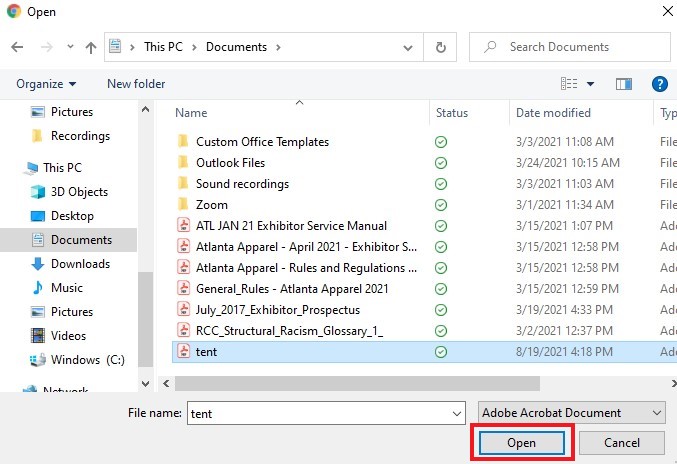Image resolution: width=677 pixels, height=464 pixels.
Task: Sort files by Name column
Action: click(191, 113)
